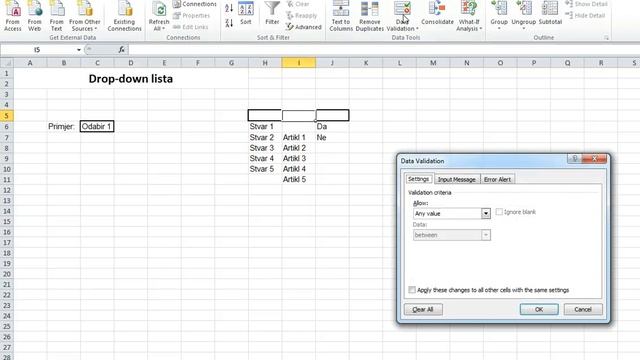This screenshot has height=360, width=640.
Task: Open the Data dropdown (between)
Action: 451,235
